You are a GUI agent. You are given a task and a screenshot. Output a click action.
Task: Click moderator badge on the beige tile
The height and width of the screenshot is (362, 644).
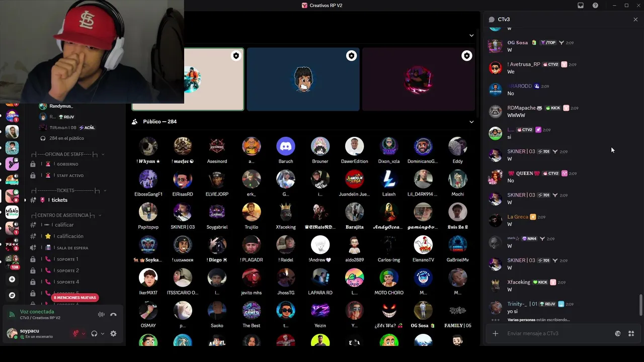click(x=236, y=56)
